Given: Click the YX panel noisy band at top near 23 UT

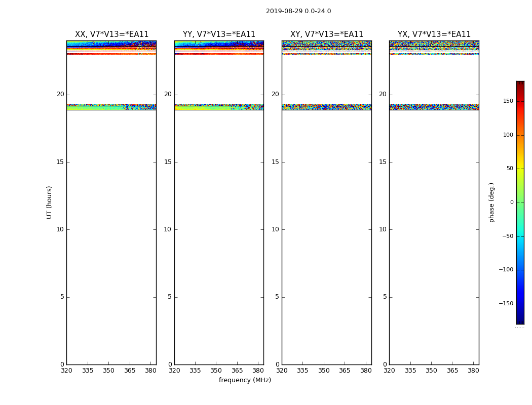Looking at the screenshot, I should click(434, 48).
